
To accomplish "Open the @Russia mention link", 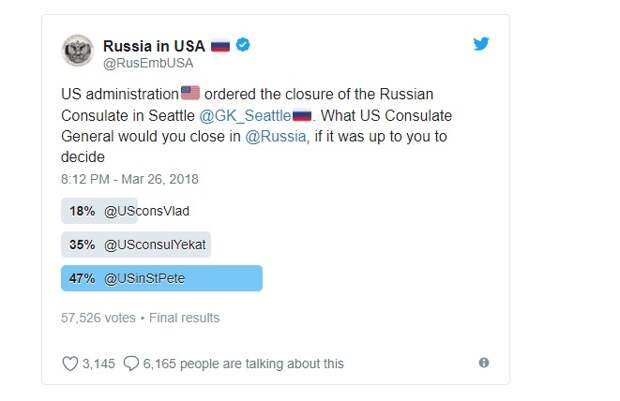I will point(276,136).
